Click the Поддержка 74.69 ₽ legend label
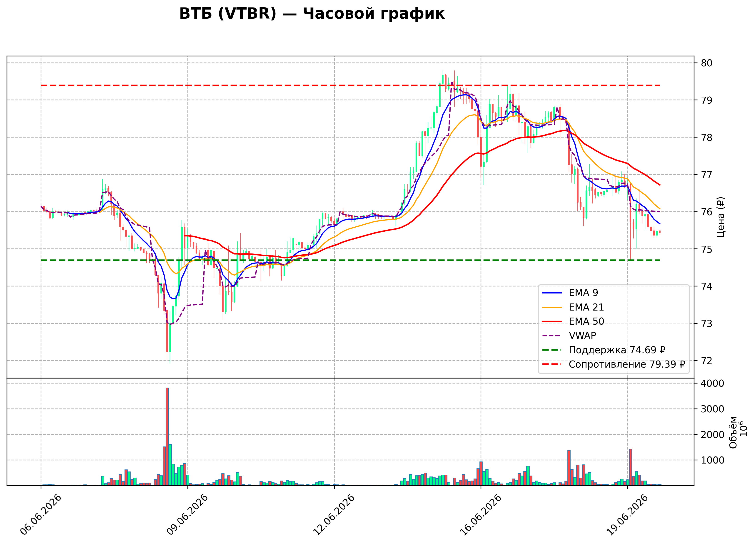The image size is (756, 544). coord(617,350)
